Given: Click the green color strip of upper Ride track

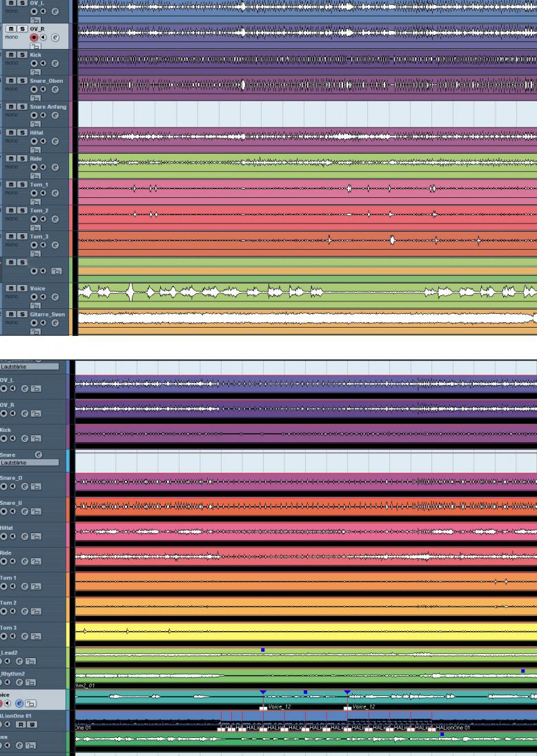Looking at the screenshot, I should 71,166.
